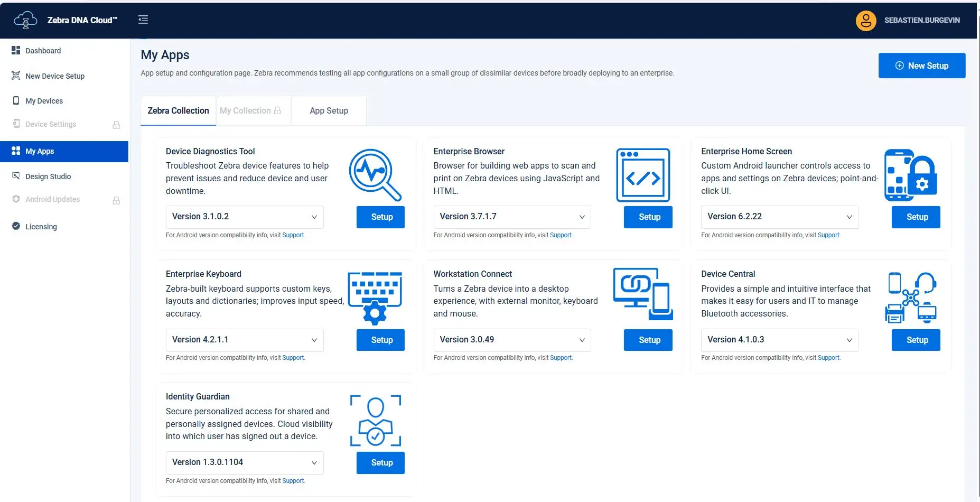
Task: Open Support link under Device Central
Action: (x=828, y=358)
